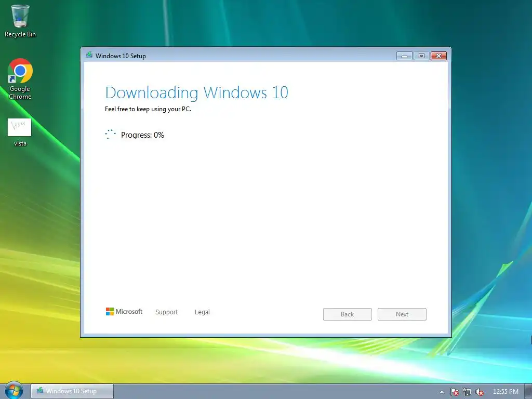The height and width of the screenshot is (399, 532).
Task: Click the Microsoft logo in the setup window
Action: (x=124, y=312)
